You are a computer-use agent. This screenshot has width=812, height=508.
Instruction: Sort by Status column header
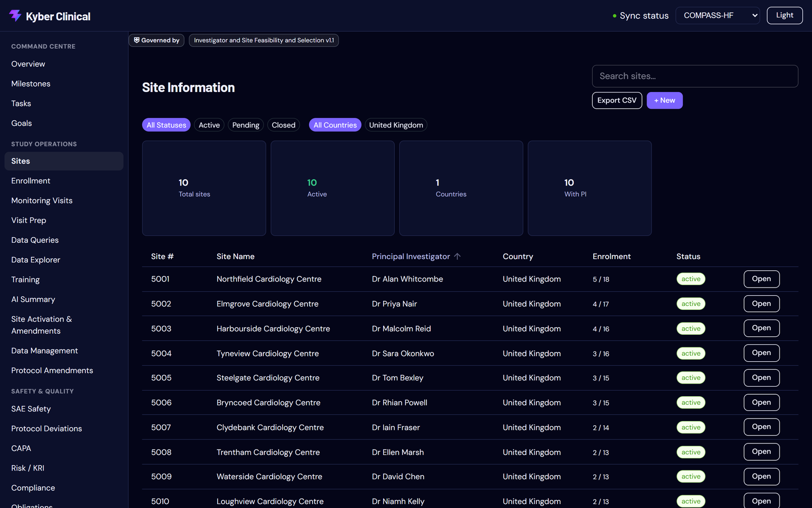coord(688,257)
